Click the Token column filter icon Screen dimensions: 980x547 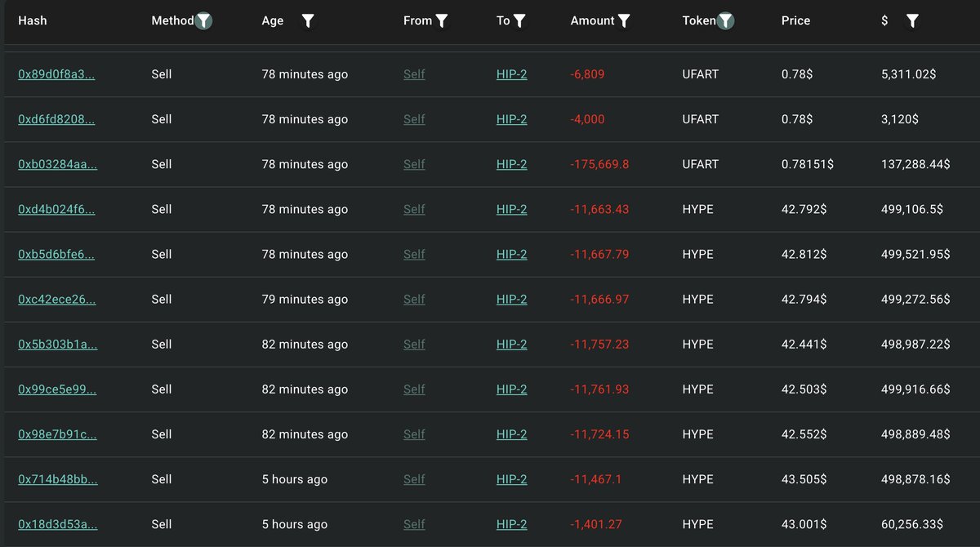725,21
